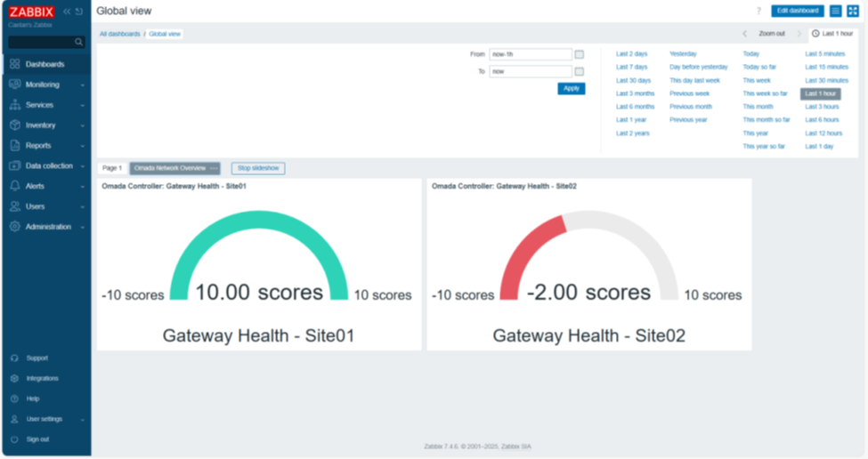This screenshot has width=868, height=459.
Task: Click into the From time input field
Action: click(530, 54)
